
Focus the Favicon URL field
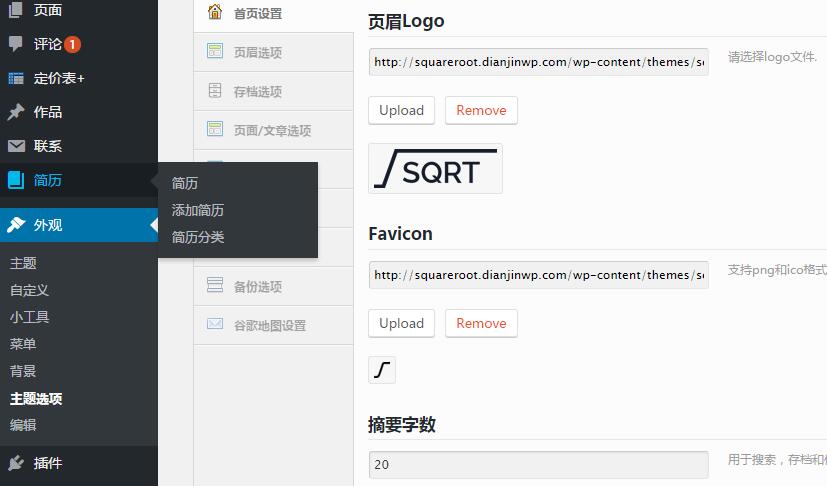[538, 275]
